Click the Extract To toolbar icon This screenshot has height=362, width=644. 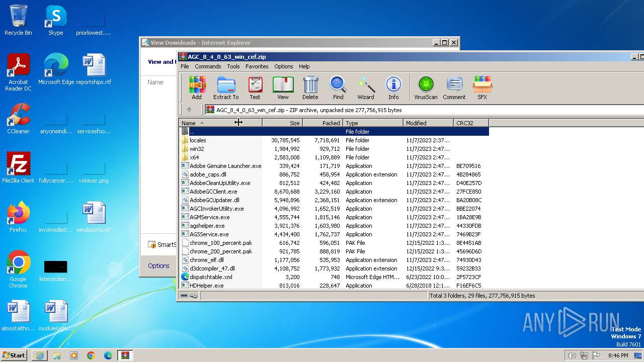pyautogui.click(x=226, y=88)
